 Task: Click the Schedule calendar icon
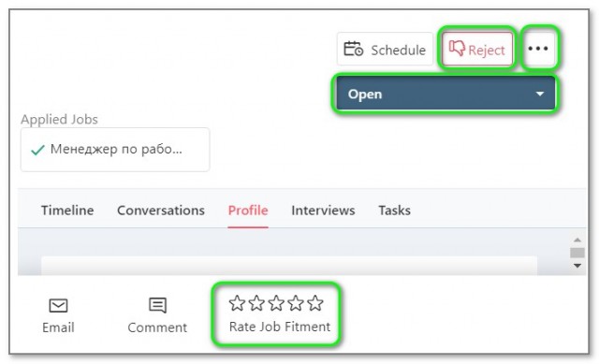[354, 50]
